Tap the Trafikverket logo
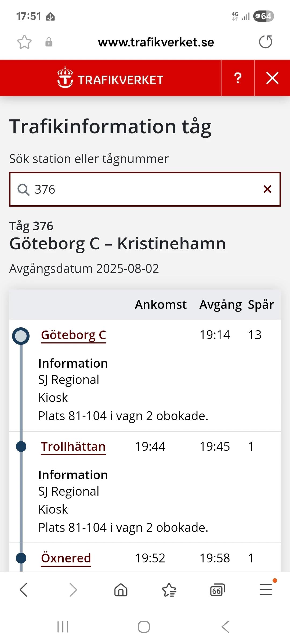The width and height of the screenshot is (290, 644). 110,78
